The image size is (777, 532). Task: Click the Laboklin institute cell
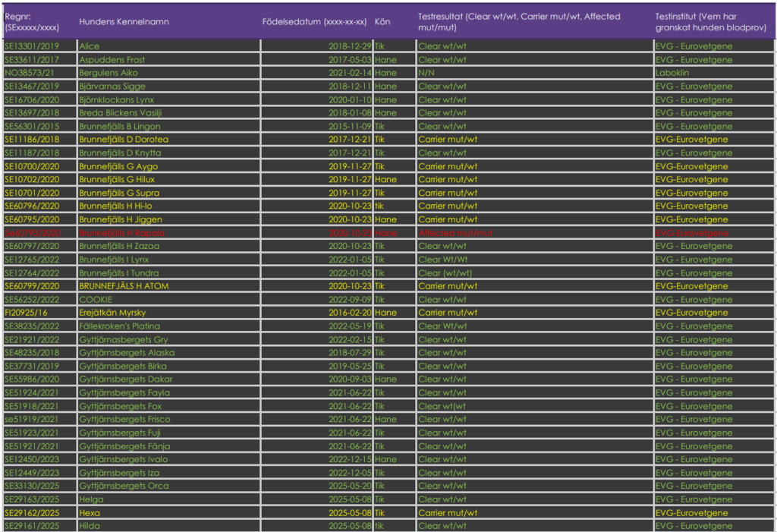(714, 73)
